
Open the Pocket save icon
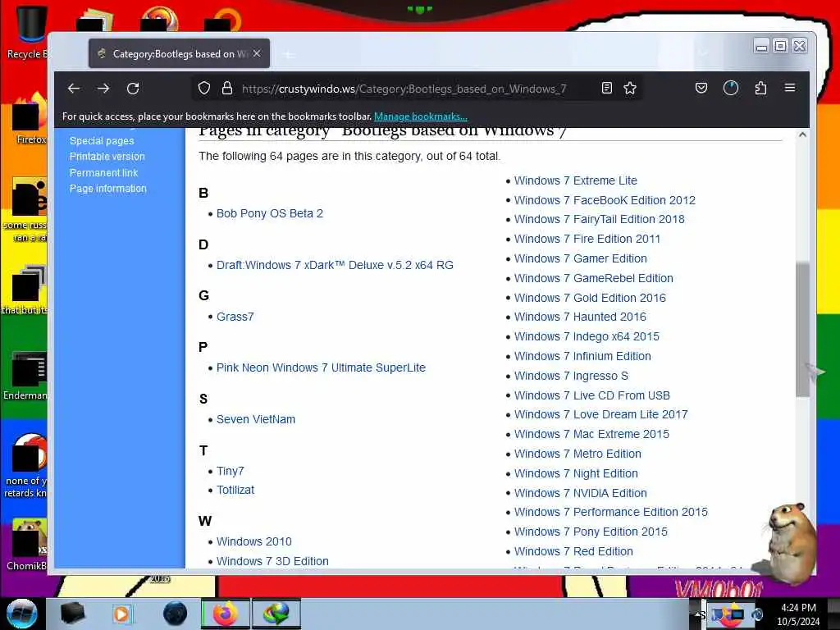pos(701,89)
